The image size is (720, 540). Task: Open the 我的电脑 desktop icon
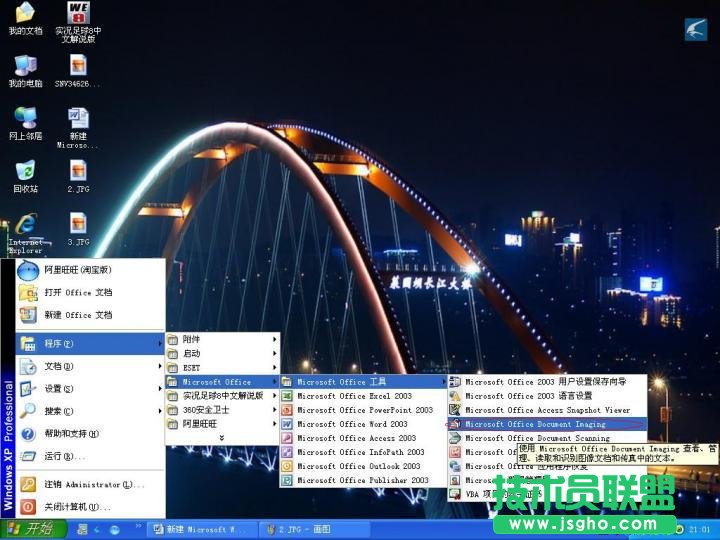point(26,71)
